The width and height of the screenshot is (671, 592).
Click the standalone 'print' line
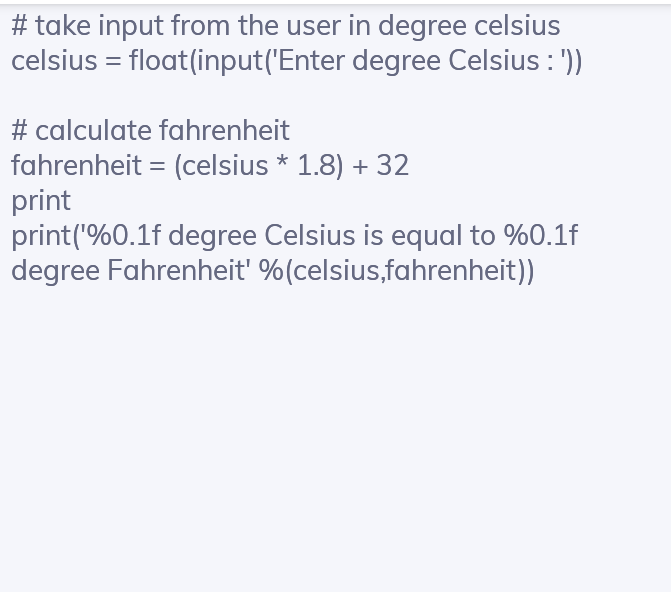click(41, 200)
